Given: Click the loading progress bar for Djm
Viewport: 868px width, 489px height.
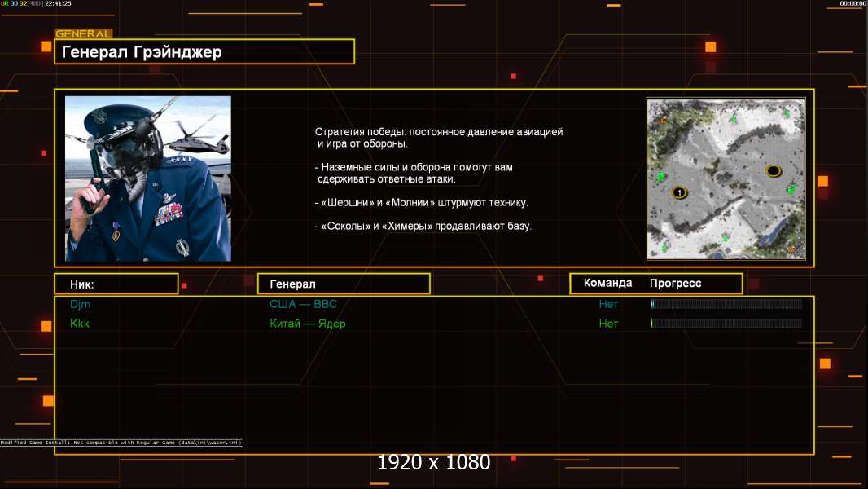Looking at the screenshot, I should [726, 303].
